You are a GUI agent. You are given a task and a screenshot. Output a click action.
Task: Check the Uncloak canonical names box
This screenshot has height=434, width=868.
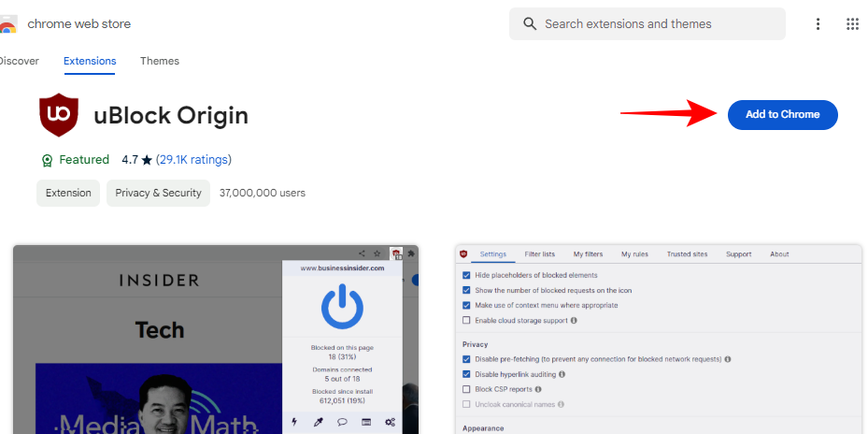point(466,404)
